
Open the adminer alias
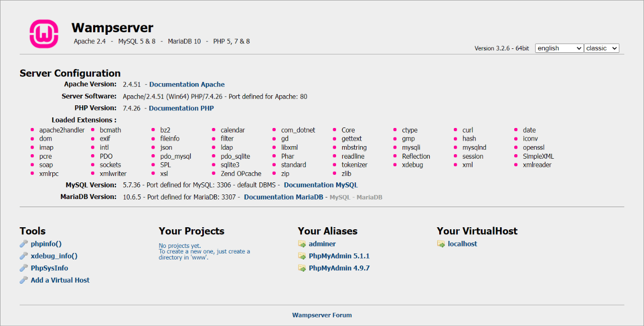point(323,244)
